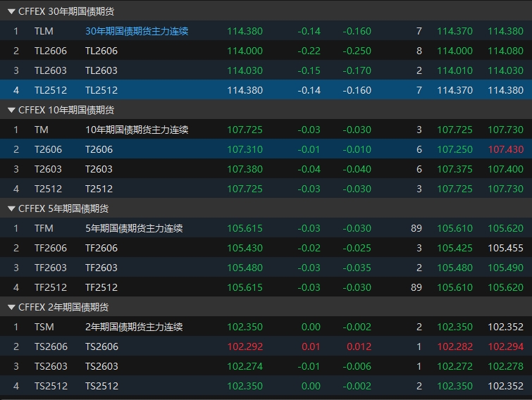Collapse the CFFEX 30年期国债期货 group
532x400 pixels.
pyautogui.click(x=11, y=11)
